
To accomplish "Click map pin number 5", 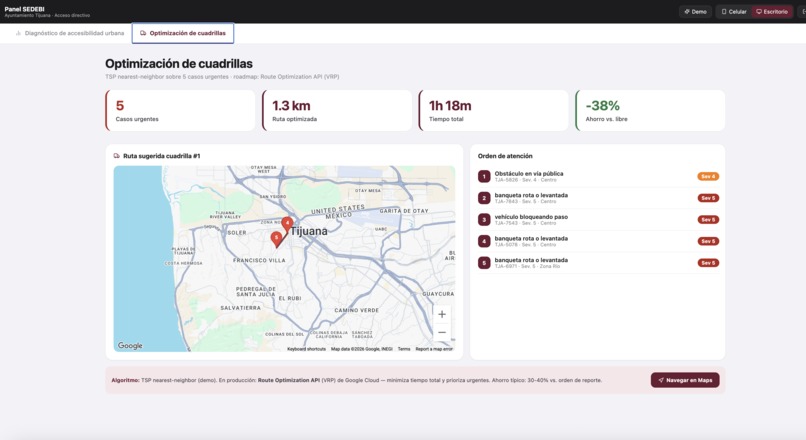I will (277, 239).
